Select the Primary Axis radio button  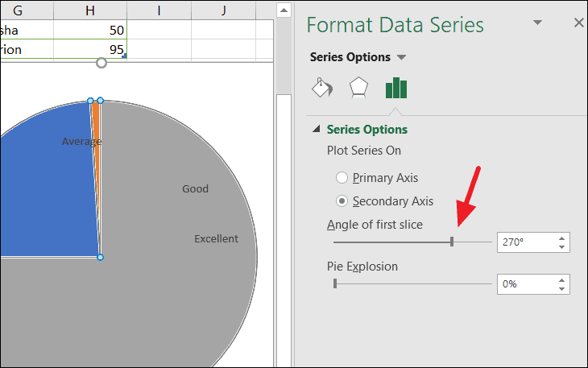pos(342,178)
